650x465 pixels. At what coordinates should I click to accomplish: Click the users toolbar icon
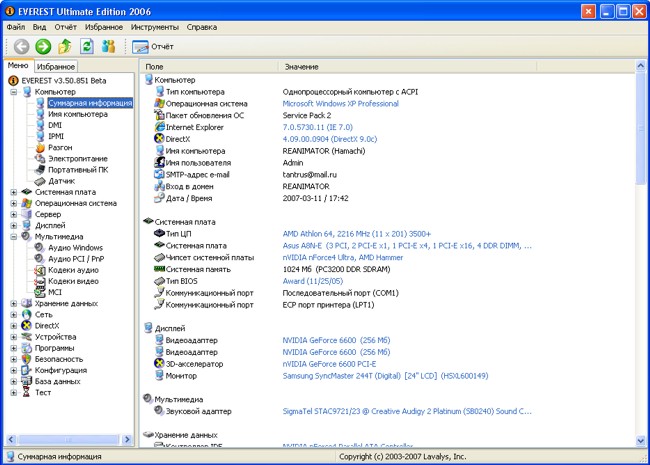point(108,46)
